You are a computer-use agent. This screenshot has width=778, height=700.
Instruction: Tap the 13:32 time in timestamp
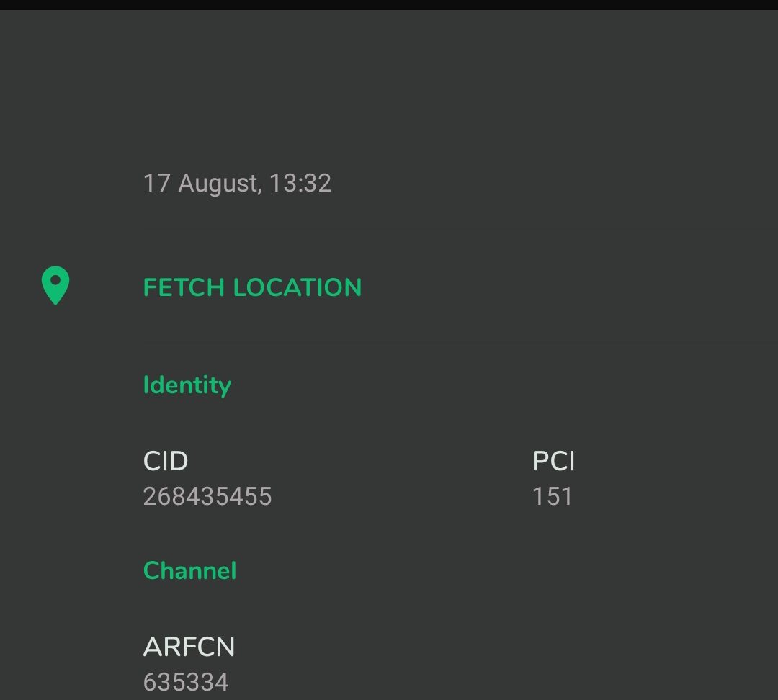pos(300,183)
